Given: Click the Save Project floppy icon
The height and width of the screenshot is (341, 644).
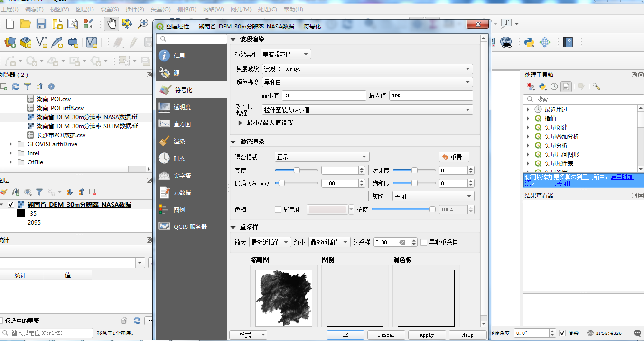Looking at the screenshot, I should coord(41,24).
